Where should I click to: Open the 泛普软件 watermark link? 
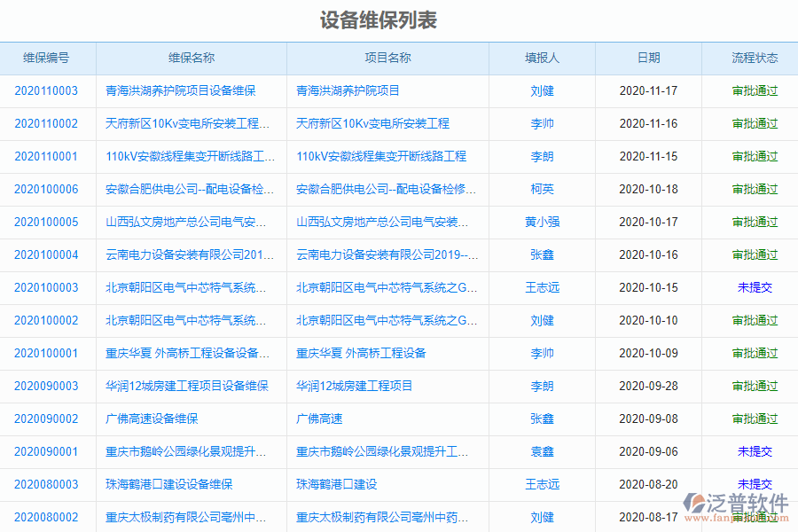(x=736, y=501)
